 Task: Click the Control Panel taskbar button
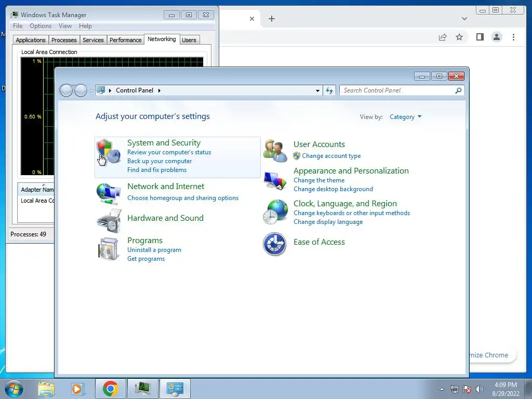tap(175, 389)
